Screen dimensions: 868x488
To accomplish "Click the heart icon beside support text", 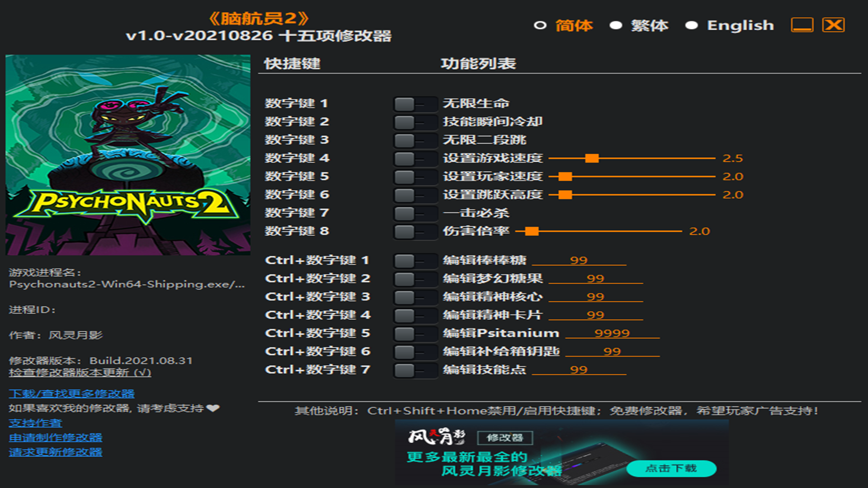I will [x=213, y=408].
